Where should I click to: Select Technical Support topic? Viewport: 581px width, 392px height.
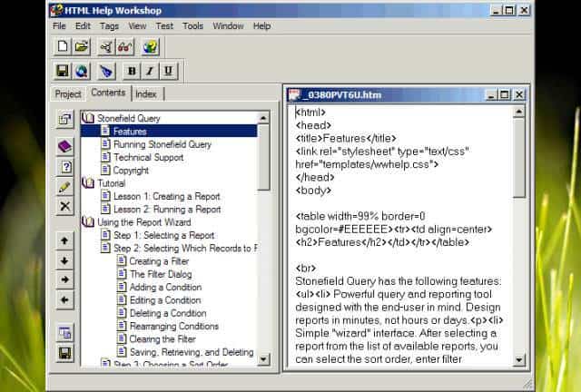point(148,157)
